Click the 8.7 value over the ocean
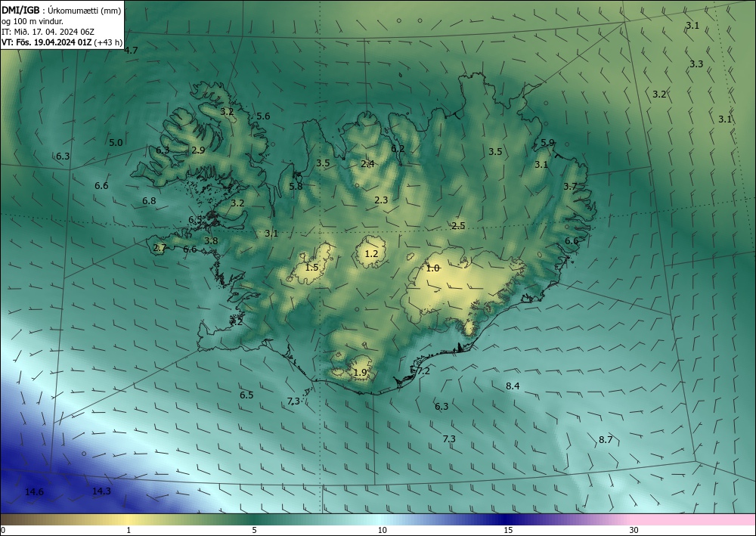This screenshot has width=756, height=536. click(x=606, y=440)
